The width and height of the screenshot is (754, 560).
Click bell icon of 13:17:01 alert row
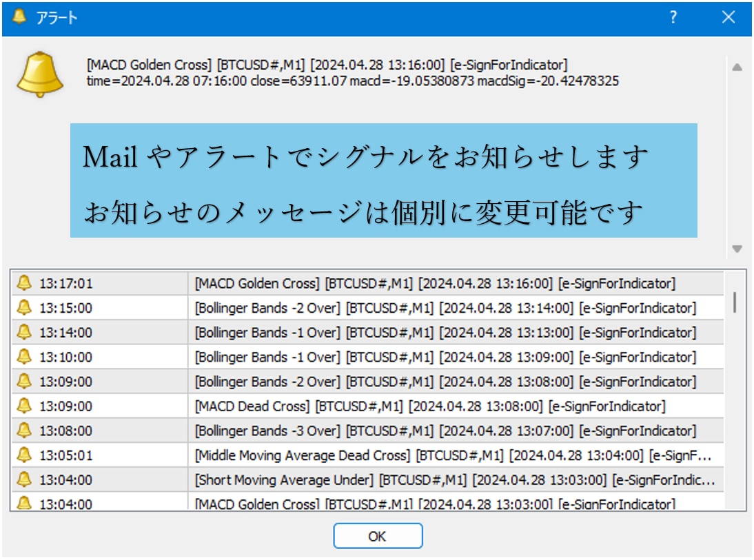click(24, 282)
